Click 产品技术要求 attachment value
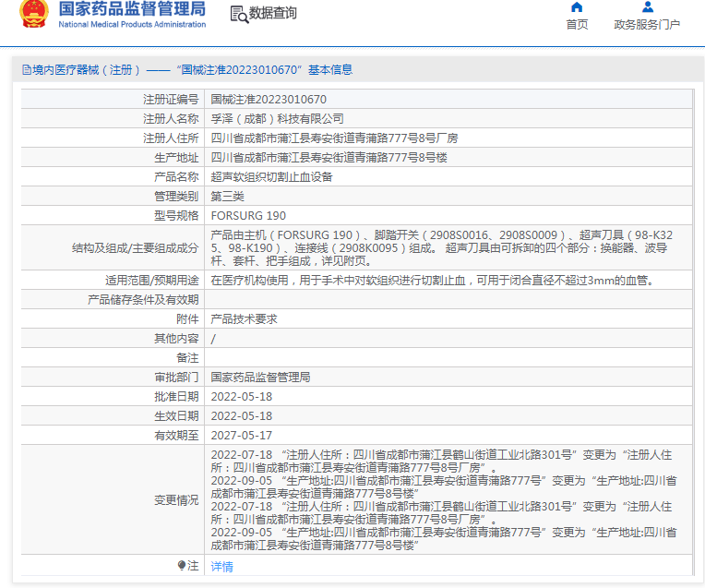This screenshot has width=705, height=588. pyautogui.click(x=245, y=319)
